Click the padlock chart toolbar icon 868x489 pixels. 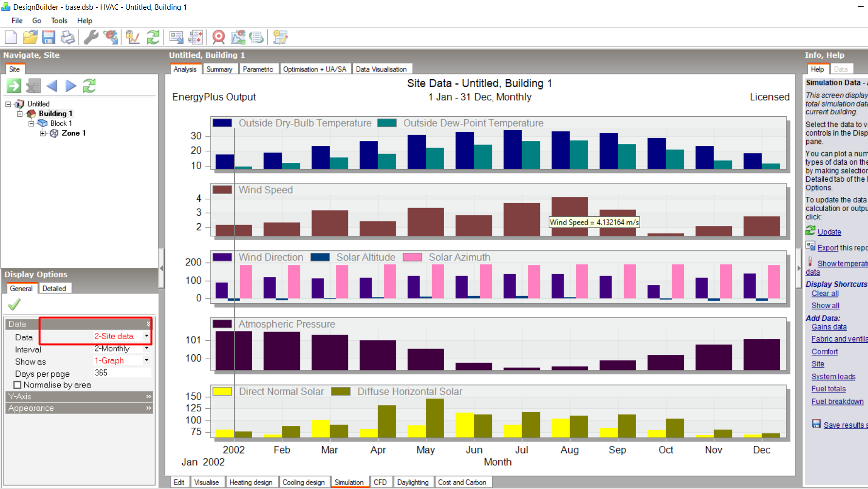tap(132, 37)
